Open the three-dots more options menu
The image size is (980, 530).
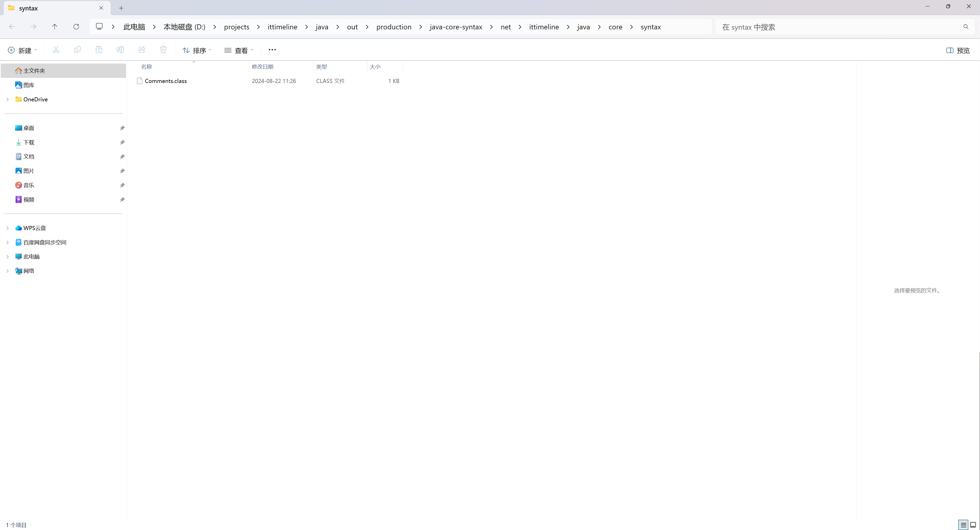click(x=272, y=50)
